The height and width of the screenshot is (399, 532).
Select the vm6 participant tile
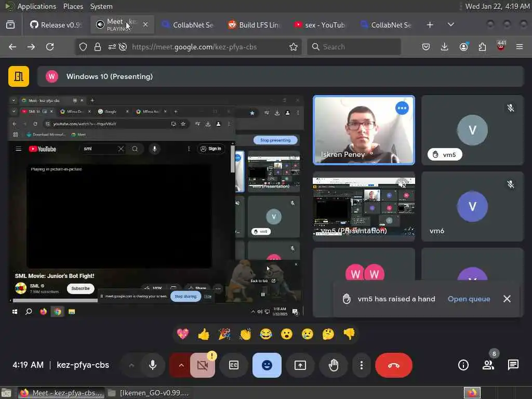(x=472, y=206)
